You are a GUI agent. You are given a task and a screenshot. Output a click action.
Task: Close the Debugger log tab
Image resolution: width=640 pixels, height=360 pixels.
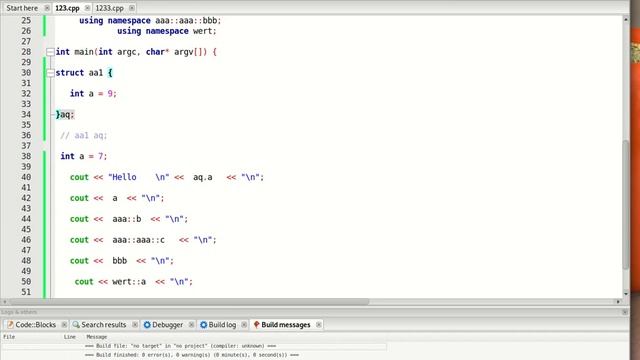coord(191,324)
